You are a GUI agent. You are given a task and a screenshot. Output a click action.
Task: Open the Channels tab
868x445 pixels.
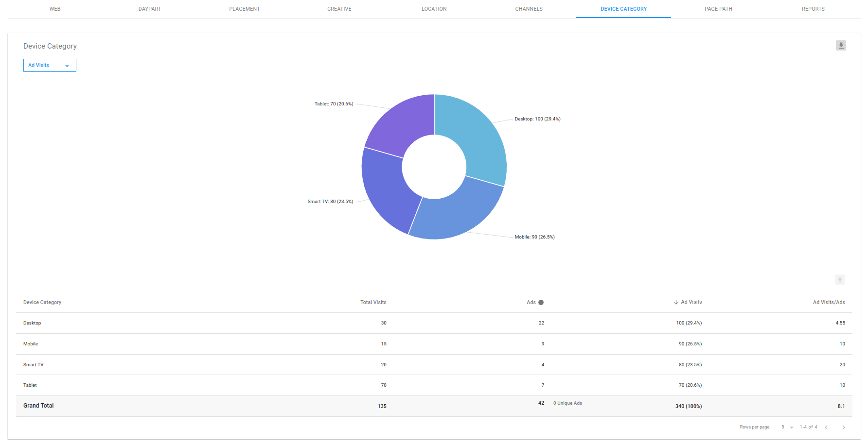point(529,9)
